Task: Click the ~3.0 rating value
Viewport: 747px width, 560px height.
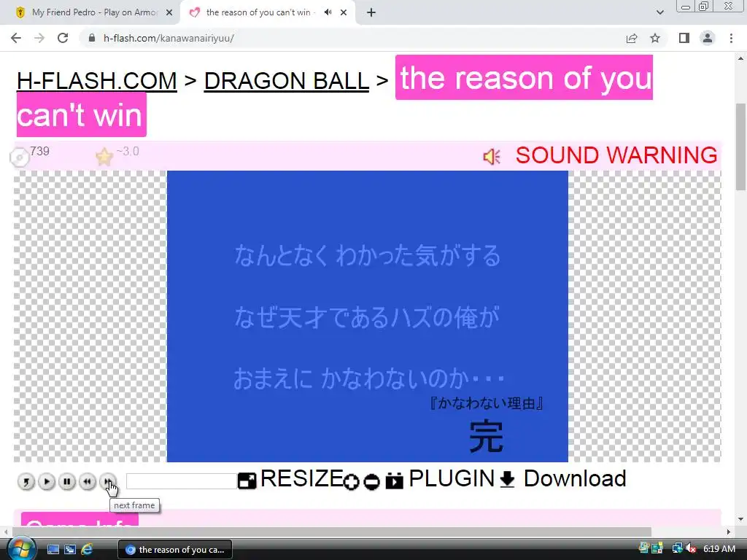Action: pos(128,152)
